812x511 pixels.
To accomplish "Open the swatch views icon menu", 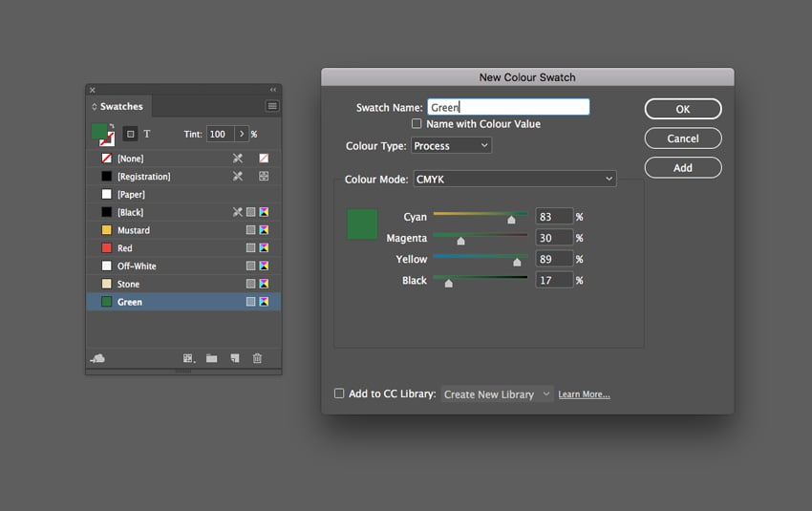I will coord(188,358).
